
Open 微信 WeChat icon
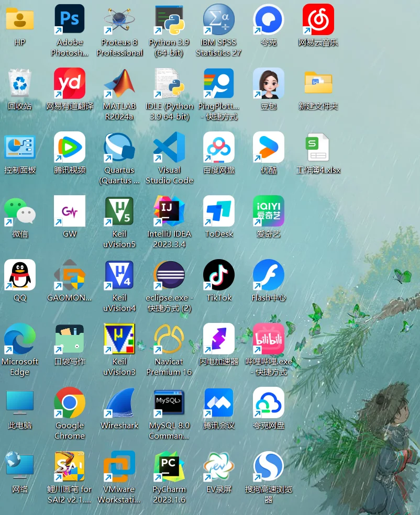(x=20, y=211)
